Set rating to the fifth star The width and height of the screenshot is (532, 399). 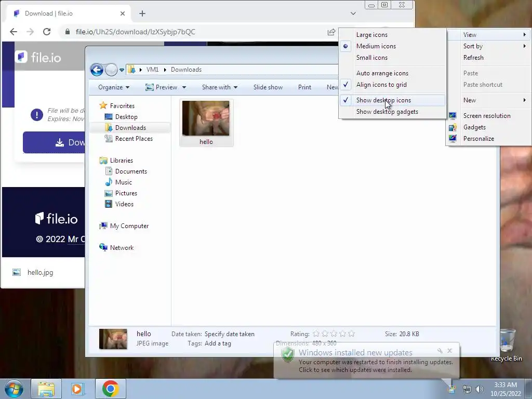[352, 334]
